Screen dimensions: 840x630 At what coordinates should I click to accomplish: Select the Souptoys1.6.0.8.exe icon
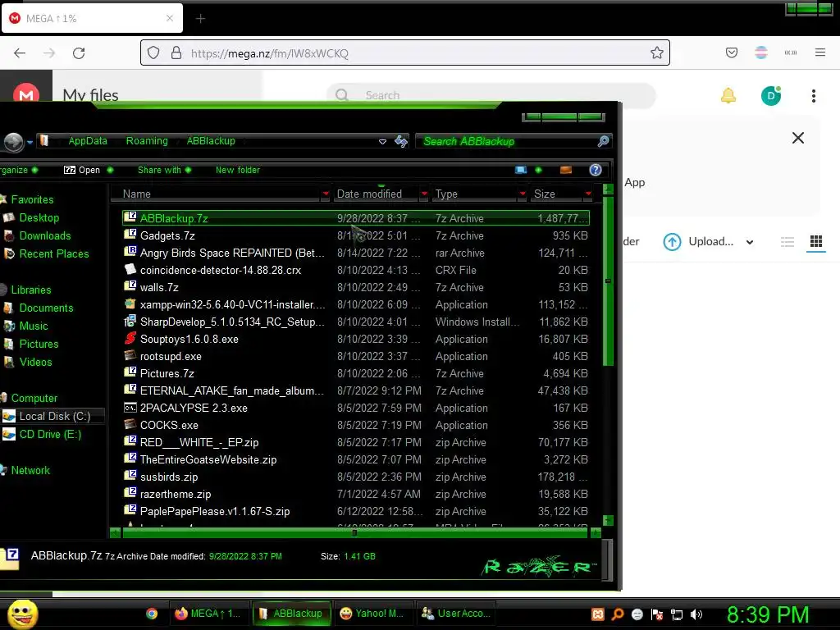[x=130, y=338]
